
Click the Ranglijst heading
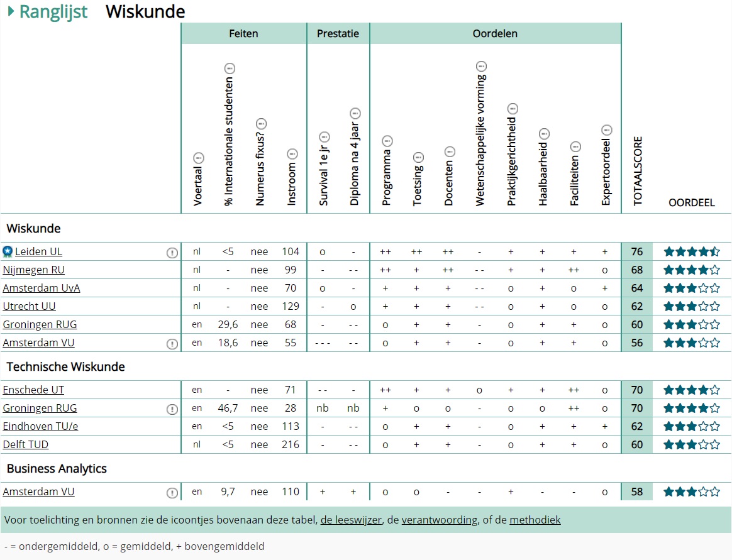[x=53, y=12]
